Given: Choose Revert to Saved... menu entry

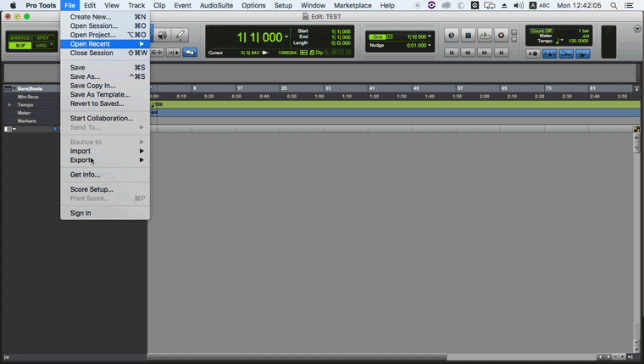Looking at the screenshot, I should tap(105, 104).
